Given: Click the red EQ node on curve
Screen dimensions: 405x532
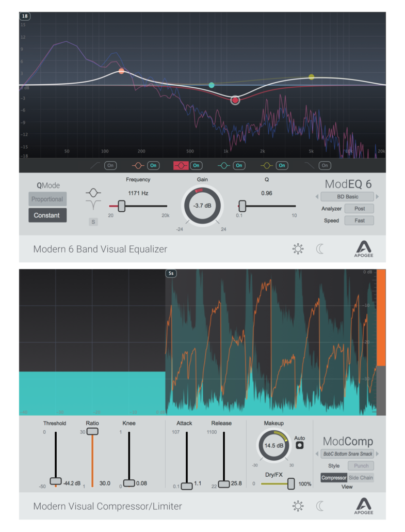Looking at the screenshot, I should (235, 100).
